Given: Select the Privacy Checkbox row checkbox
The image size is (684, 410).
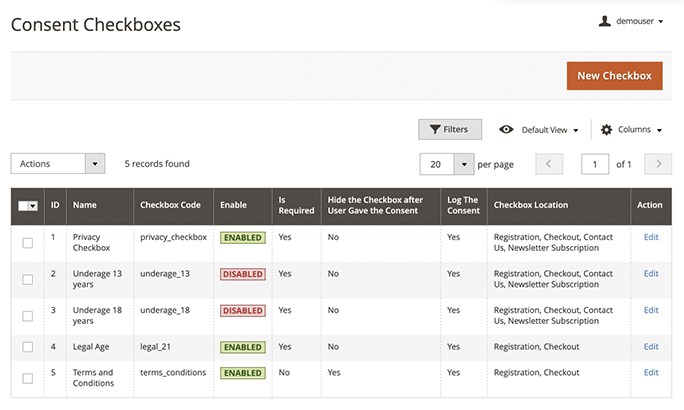Looking at the screenshot, I should point(28,243).
